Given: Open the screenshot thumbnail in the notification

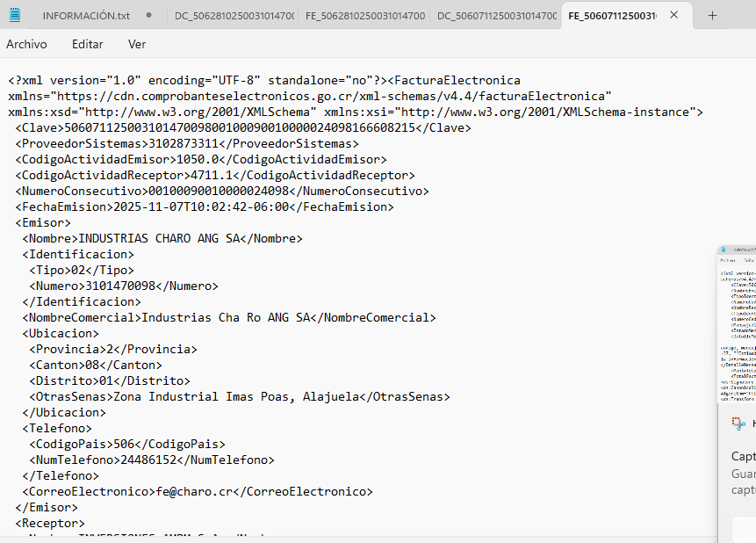Looking at the screenshot, I should 737,322.
